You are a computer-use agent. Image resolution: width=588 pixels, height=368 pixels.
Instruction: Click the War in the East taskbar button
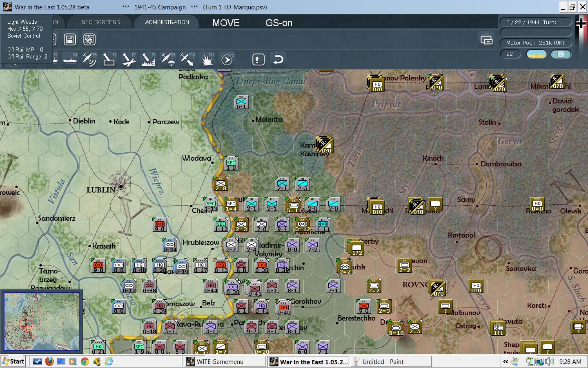pos(309,361)
